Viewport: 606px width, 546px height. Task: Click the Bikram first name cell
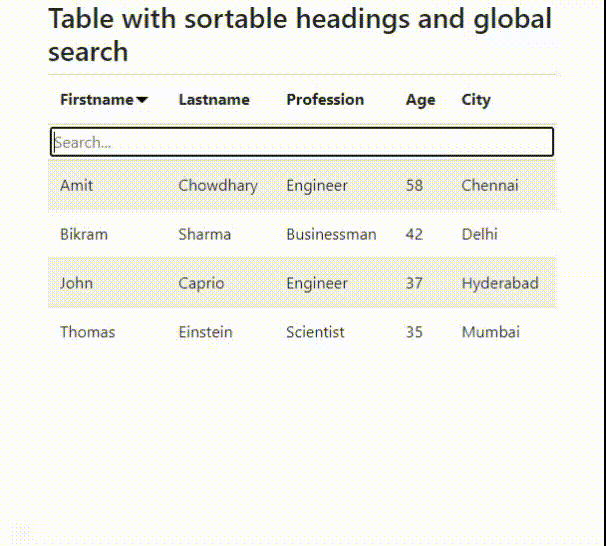(84, 234)
